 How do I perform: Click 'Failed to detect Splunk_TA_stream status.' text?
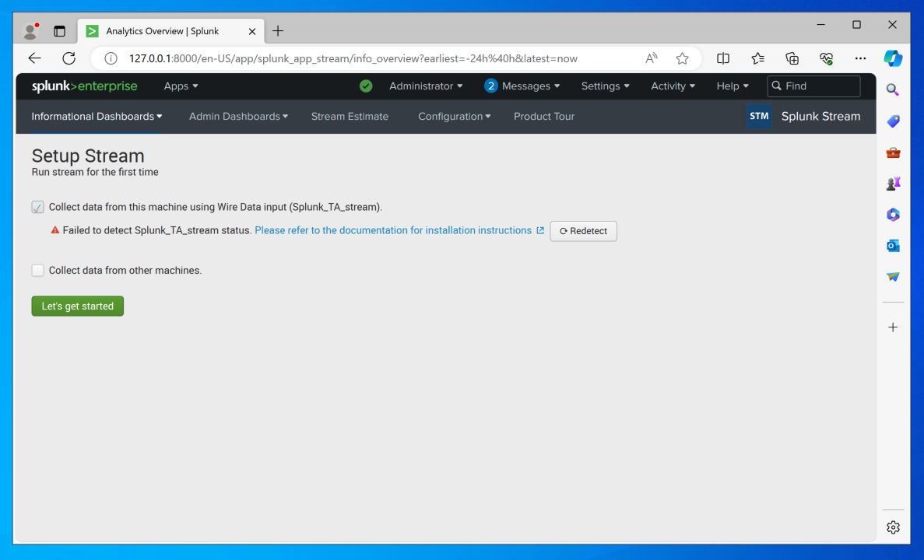[156, 230]
